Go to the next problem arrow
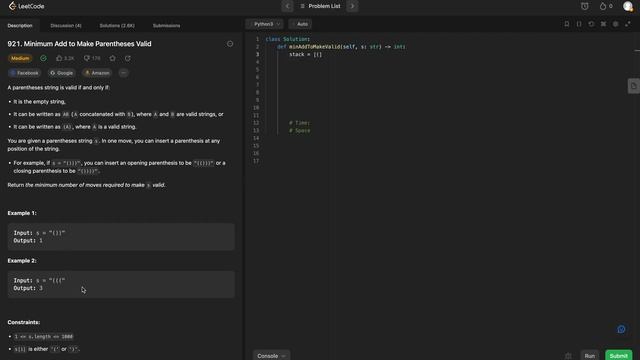The image size is (640, 360). (x=352, y=6)
